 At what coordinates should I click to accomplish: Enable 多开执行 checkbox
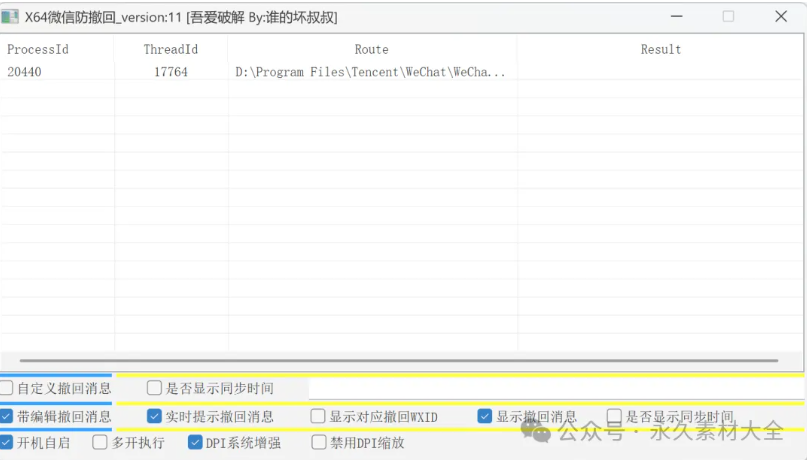tap(99, 442)
